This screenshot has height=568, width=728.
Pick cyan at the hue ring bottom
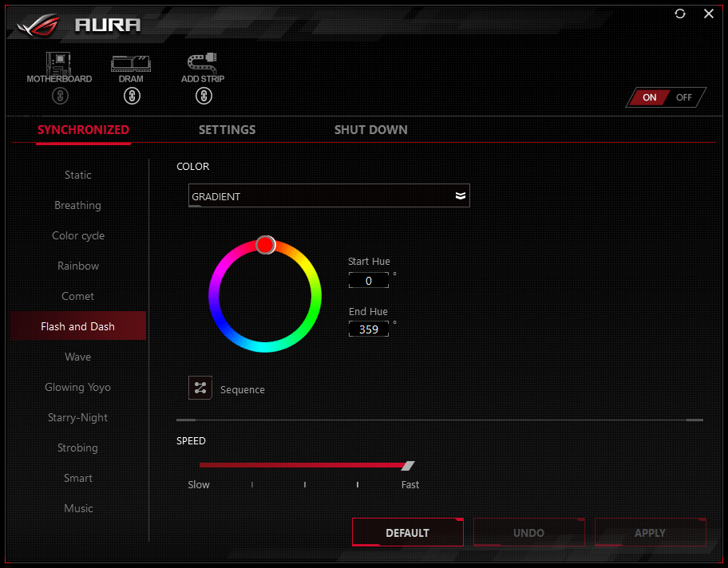(x=265, y=348)
